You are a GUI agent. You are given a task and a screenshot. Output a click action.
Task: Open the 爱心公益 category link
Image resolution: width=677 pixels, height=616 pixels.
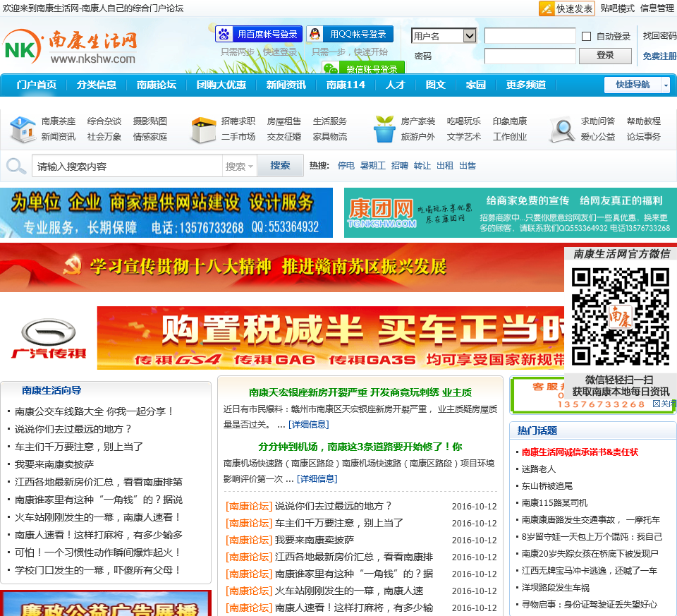(x=597, y=137)
